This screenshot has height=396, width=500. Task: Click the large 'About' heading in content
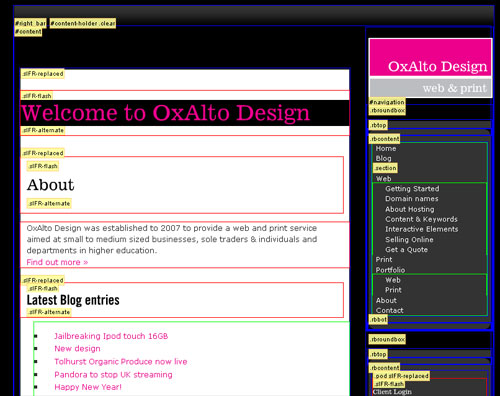point(50,185)
